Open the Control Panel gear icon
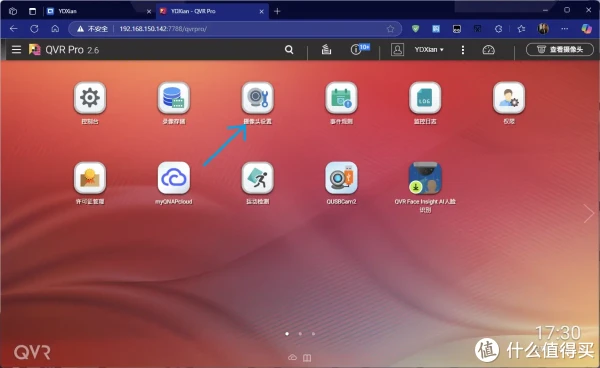The height and width of the screenshot is (368, 600). point(90,98)
